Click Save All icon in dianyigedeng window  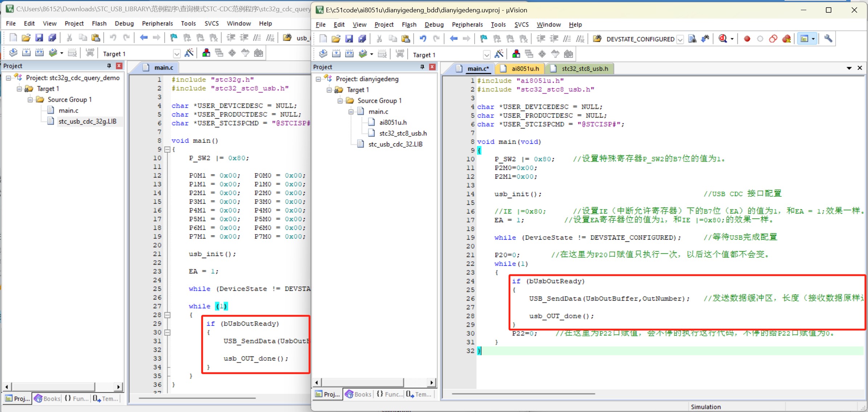click(x=362, y=39)
